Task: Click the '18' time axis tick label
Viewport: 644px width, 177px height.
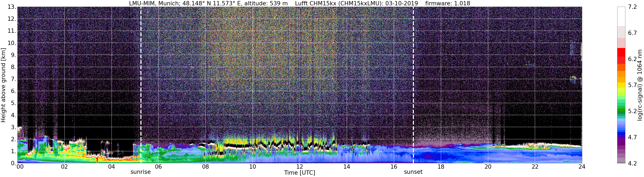Action: pos(441,167)
